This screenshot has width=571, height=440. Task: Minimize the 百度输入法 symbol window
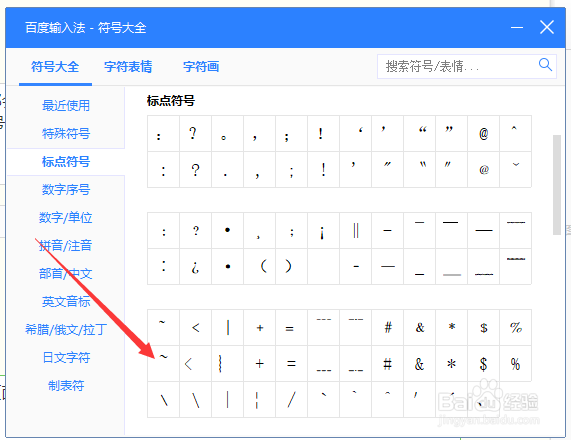(516, 27)
